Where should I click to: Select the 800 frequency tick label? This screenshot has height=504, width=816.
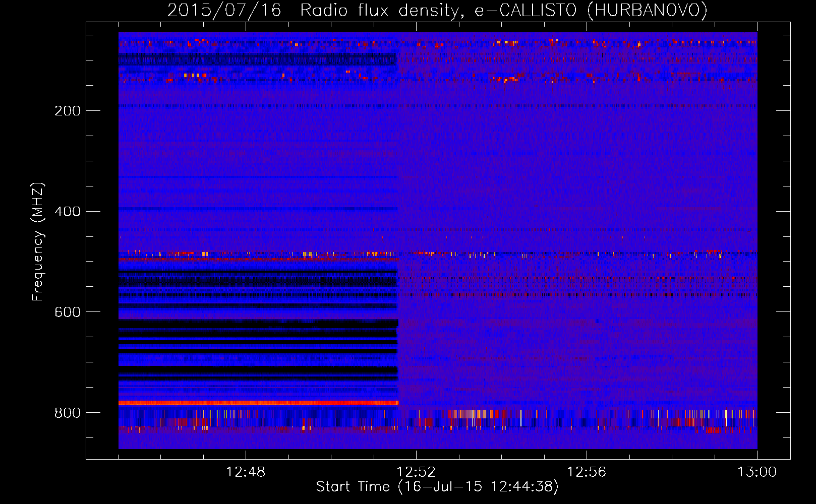(68, 413)
